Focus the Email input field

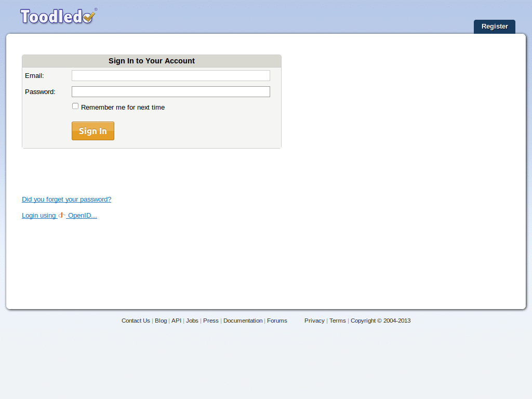click(x=170, y=76)
